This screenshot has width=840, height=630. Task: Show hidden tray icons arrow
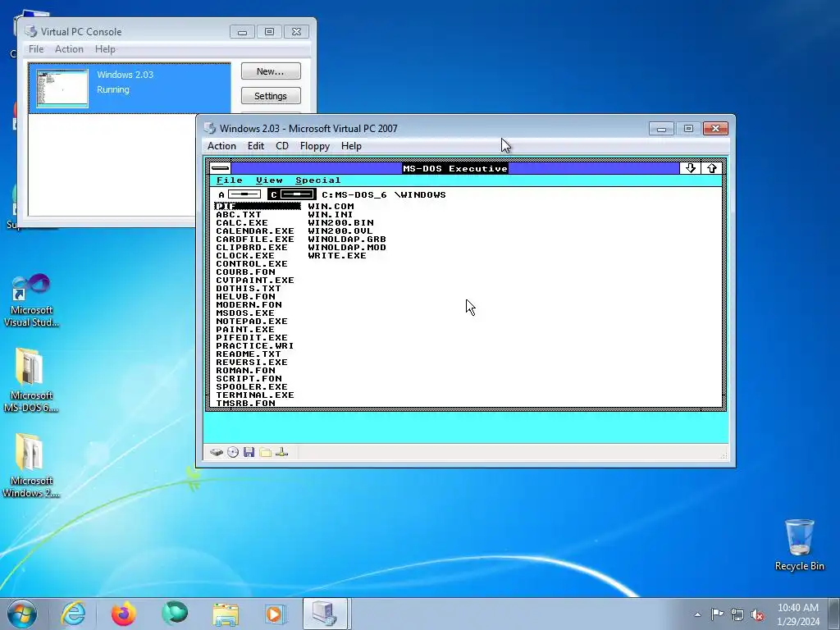click(x=697, y=614)
